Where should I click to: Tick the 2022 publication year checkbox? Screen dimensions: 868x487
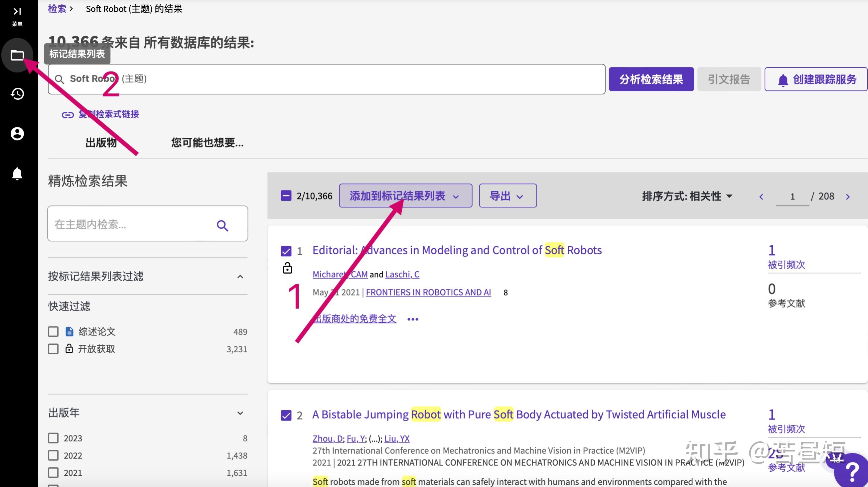(x=53, y=455)
